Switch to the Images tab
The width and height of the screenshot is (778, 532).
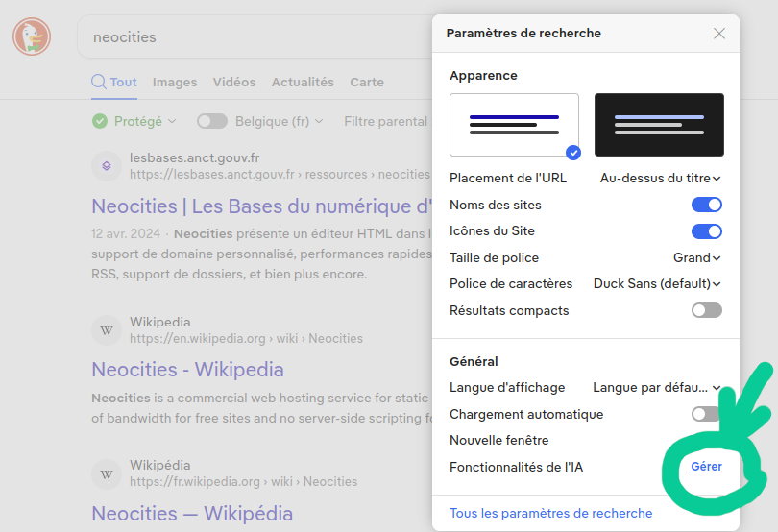coord(175,83)
